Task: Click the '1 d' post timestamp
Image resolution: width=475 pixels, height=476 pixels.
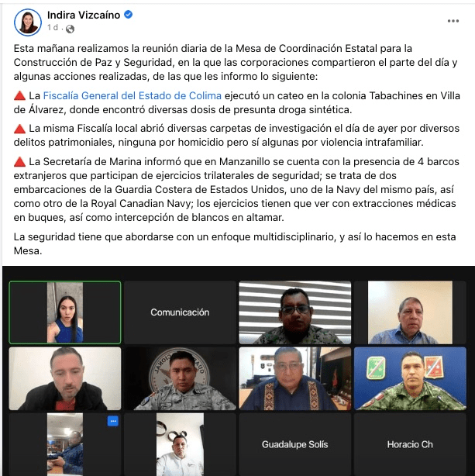Action: (53, 28)
